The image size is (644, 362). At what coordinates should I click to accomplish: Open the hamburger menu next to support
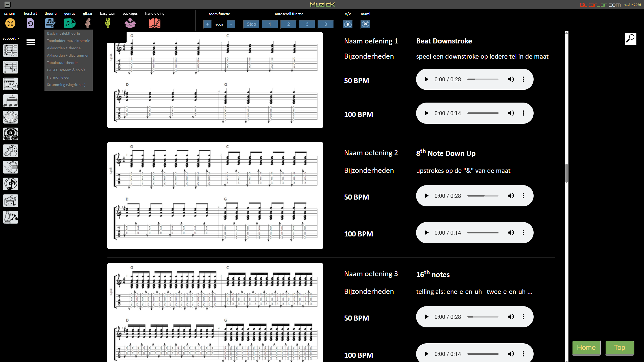pyautogui.click(x=31, y=42)
